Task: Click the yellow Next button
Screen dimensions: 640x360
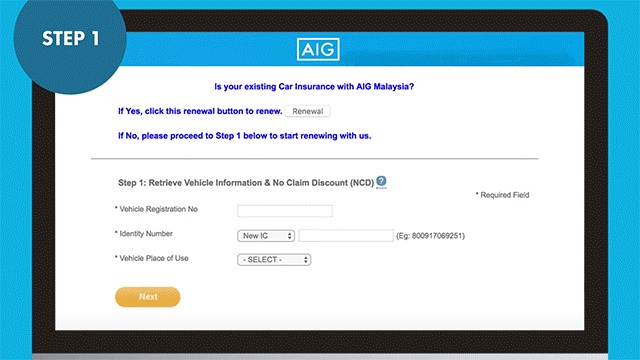Action: [148, 297]
